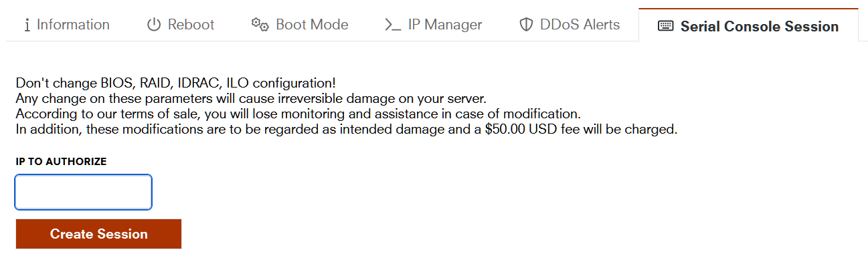
Task: Click the terms of sale sentence
Action: 298,114
